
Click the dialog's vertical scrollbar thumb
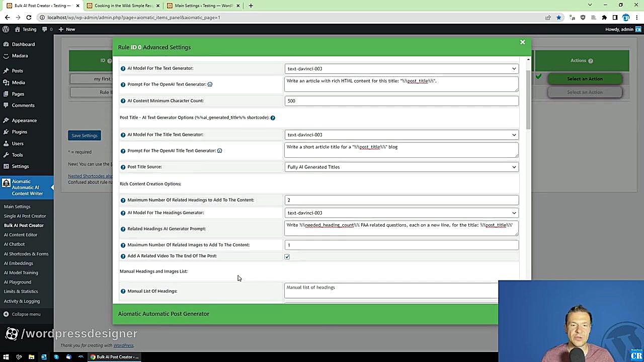[528, 100]
